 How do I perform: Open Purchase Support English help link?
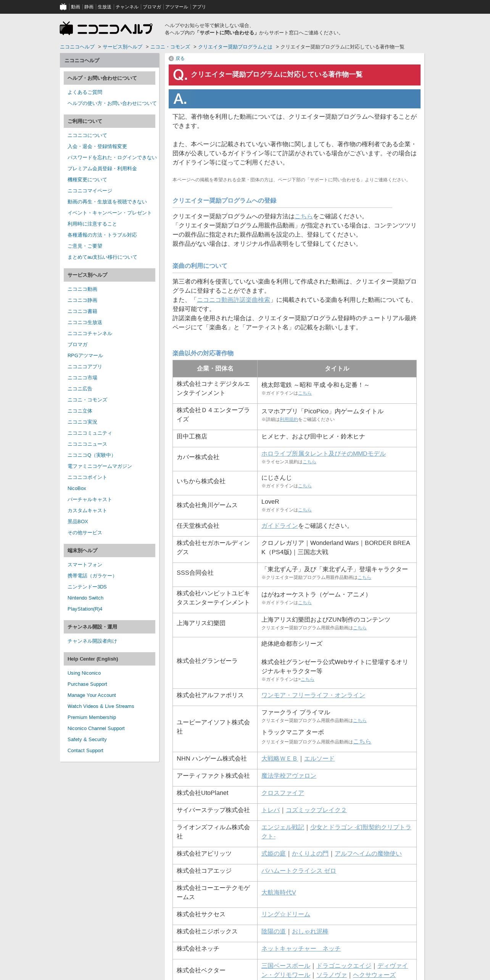[87, 684]
